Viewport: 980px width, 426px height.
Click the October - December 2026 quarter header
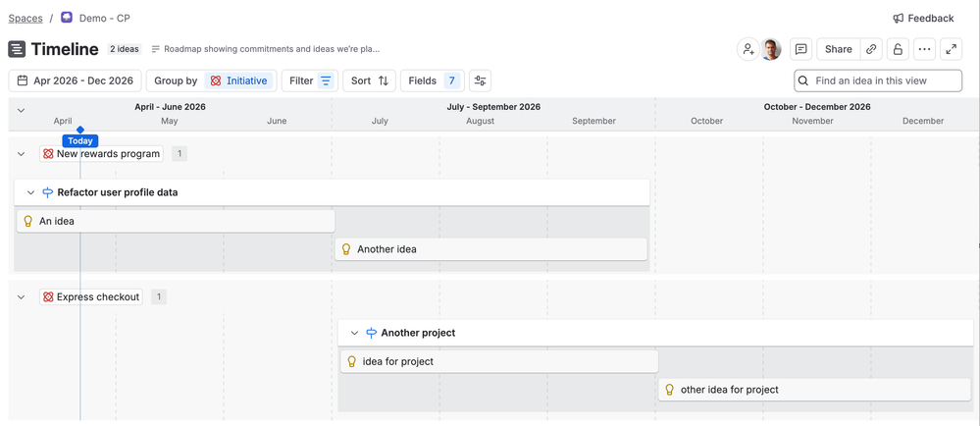click(817, 107)
